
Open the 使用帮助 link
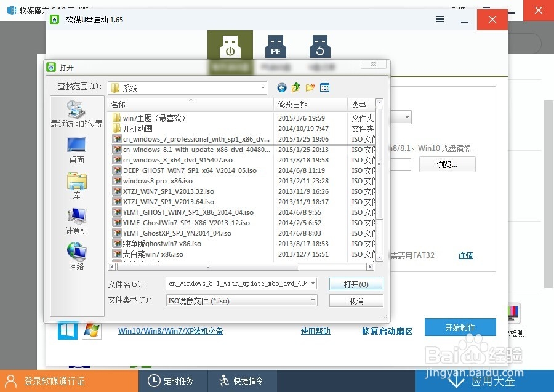pos(316,331)
